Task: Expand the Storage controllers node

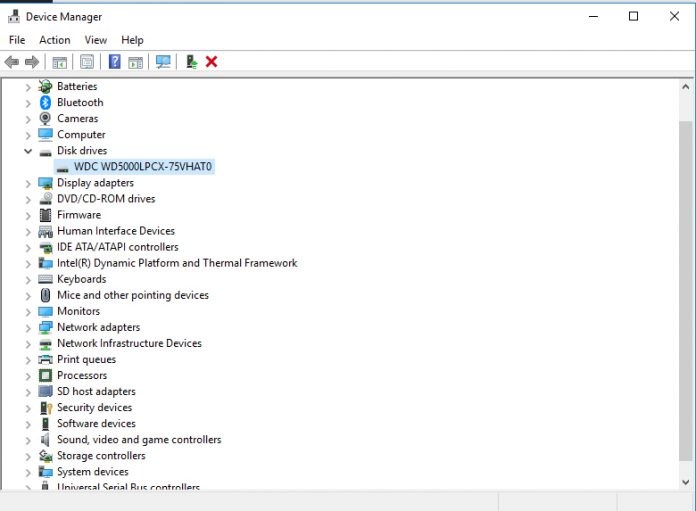Action: pos(28,456)
